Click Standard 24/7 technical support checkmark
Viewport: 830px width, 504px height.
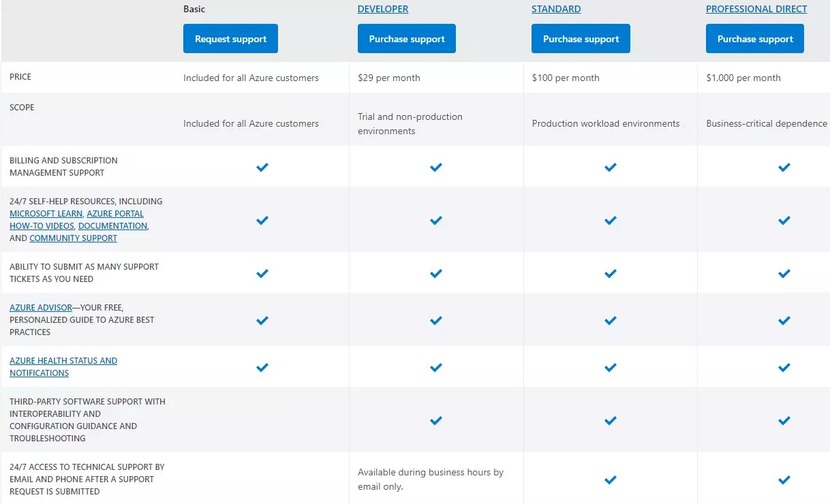pyautogui.click(x=610, y=479)
